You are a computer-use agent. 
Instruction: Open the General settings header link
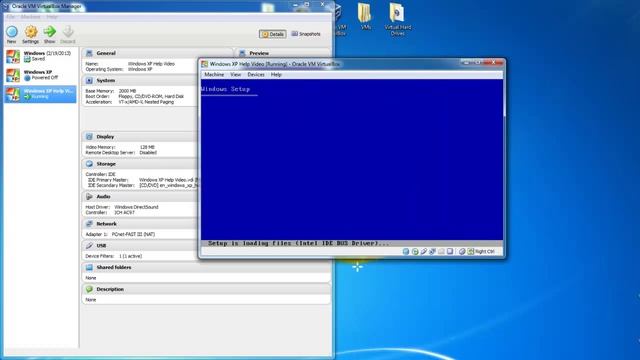tap(106, 53)
